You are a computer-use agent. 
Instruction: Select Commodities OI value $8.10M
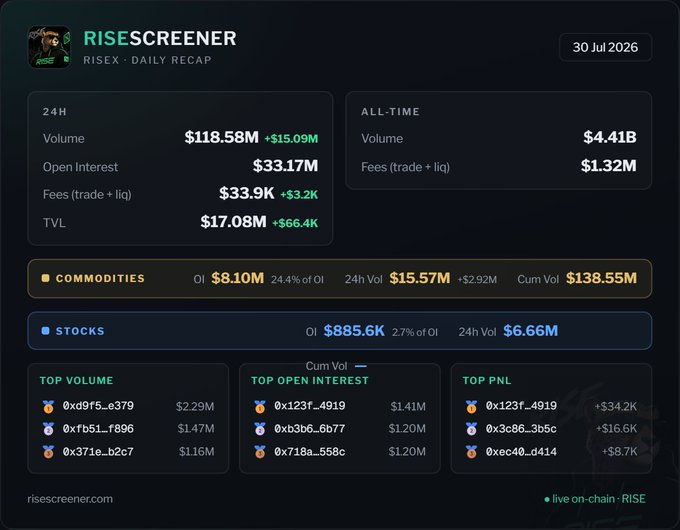pos(238,278)
